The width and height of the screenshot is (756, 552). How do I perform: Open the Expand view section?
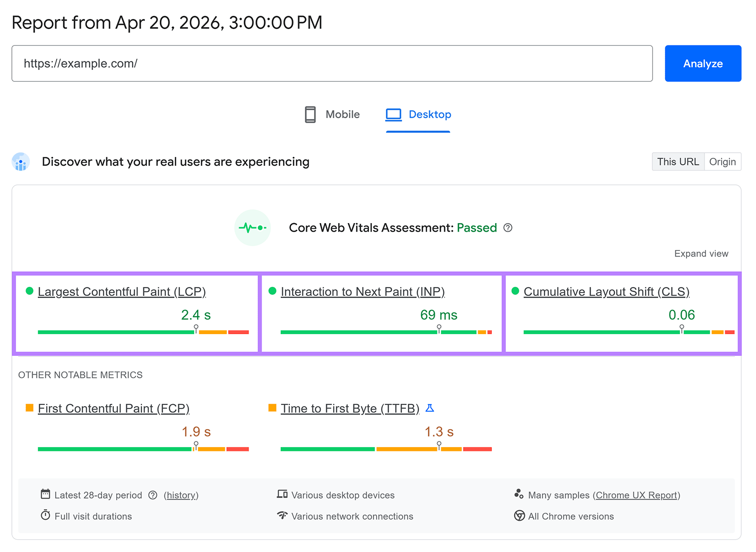(701, 253)
